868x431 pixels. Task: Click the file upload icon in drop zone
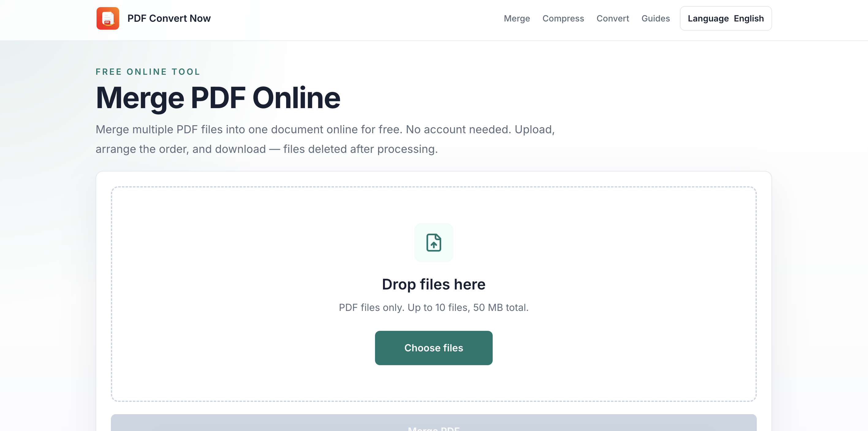tap(434, 242)
